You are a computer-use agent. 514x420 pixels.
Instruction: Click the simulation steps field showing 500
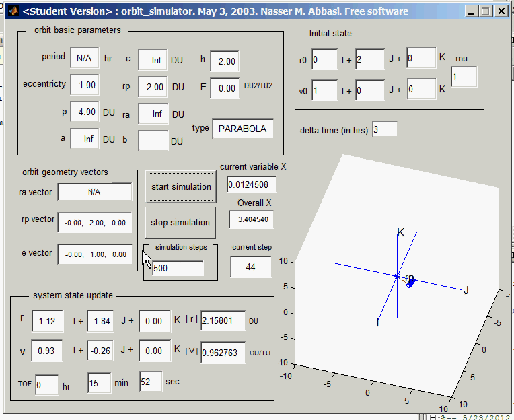tap(178, 269)
